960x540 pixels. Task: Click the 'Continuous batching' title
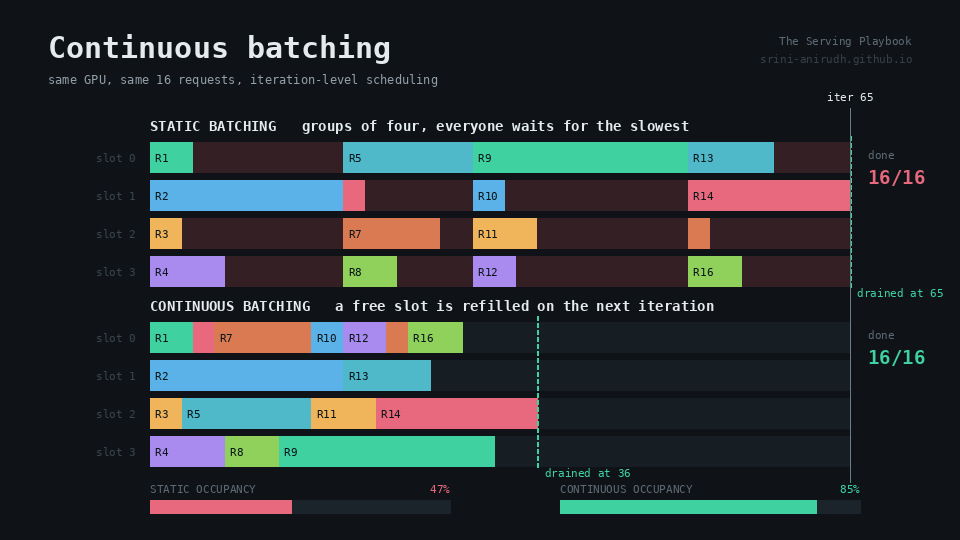pyautogui.click(x=219, y=48)
